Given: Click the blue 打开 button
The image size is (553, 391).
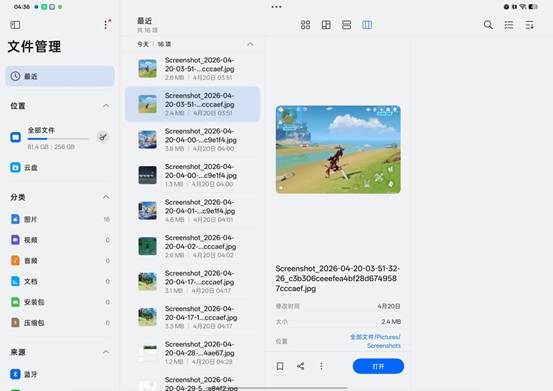Looking at the screenshot, I should pyautogui.click(x=378, y=366).
